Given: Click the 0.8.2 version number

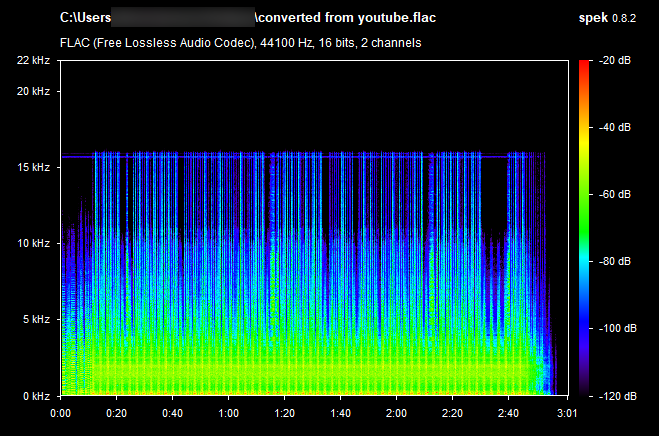Looking at the screenshot, I should tap(630, 18).
